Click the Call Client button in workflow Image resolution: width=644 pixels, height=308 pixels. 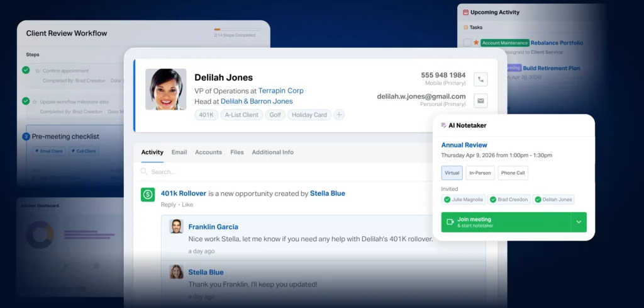click(84, 151)
